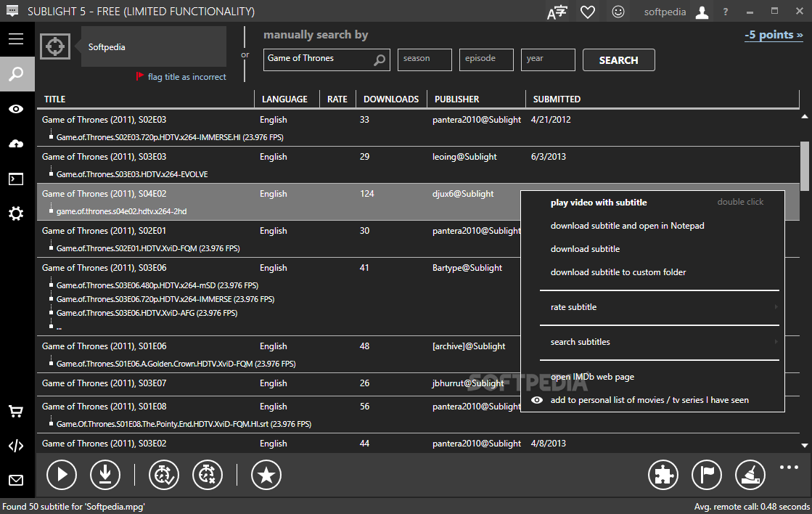Open the video player sidebar icon
This screenshot has height=514, width=812.
pos(16,179)
